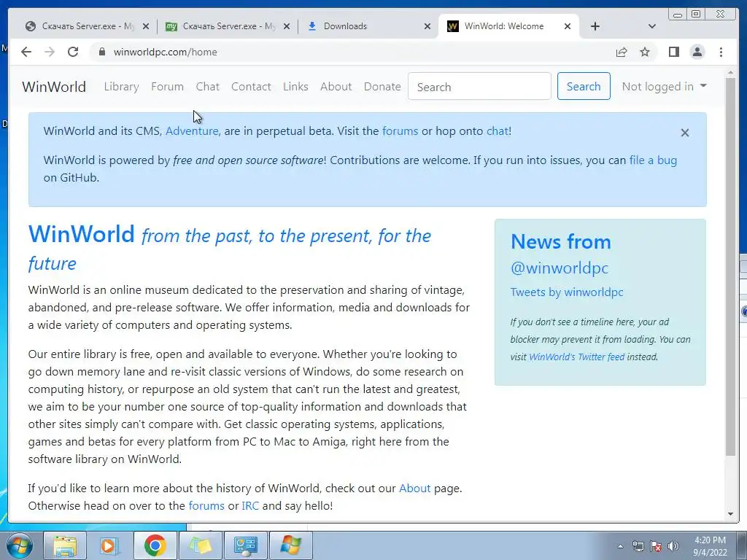The height and width of the screenshot is (560, 747).
Task: Open the Action Center flag icon
Action: coord(656,546)
